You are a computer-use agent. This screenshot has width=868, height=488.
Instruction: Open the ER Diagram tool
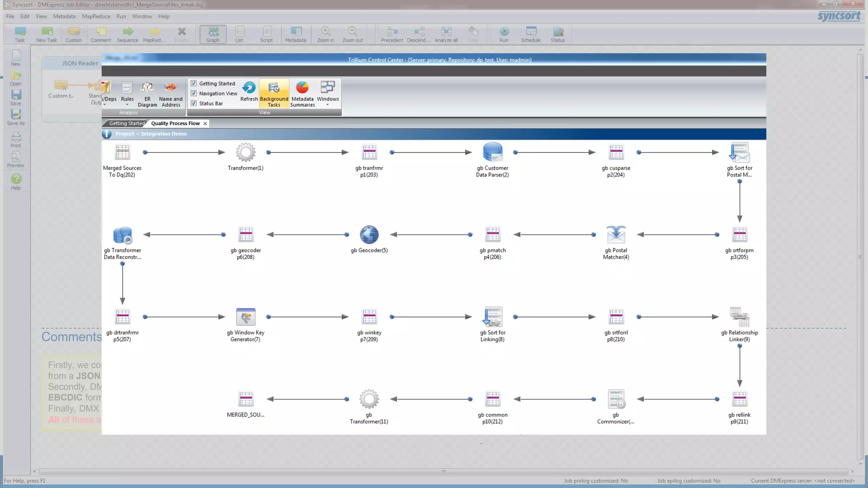(x=147, y=93)
